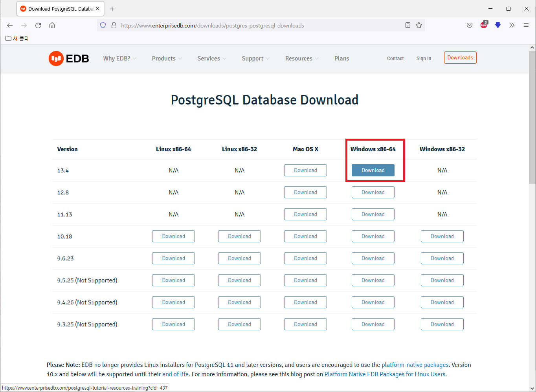Click the PostgreSQL Database Download heading

(264, 100)
